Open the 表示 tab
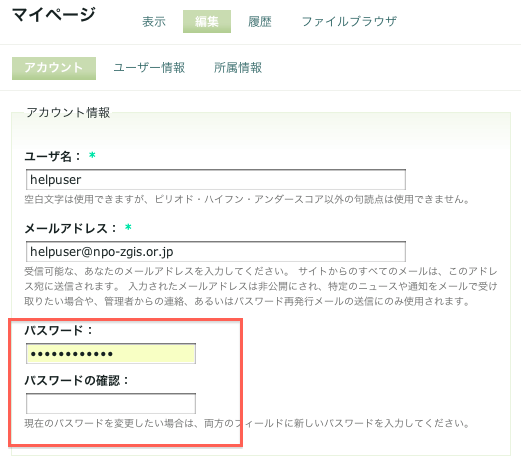Screen dimensions: 521x467 (x=154, y=22)
